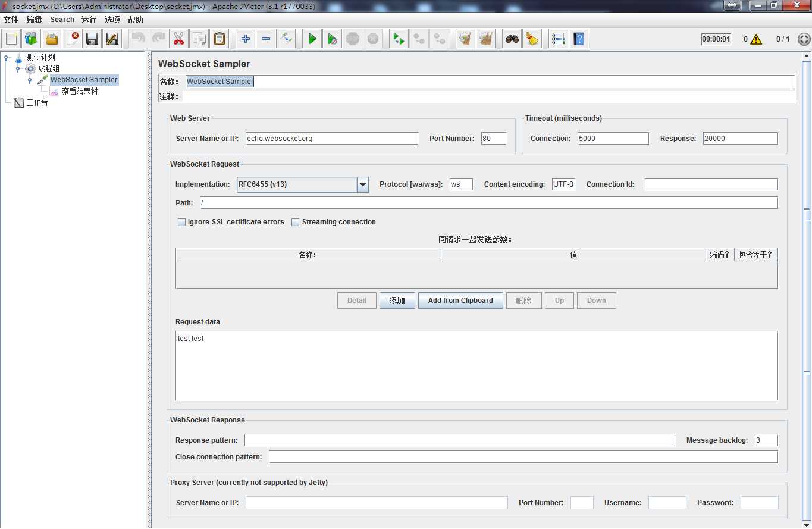Click the Toggle enable/disable icon
Screen dimensions: 812x529
286,39
